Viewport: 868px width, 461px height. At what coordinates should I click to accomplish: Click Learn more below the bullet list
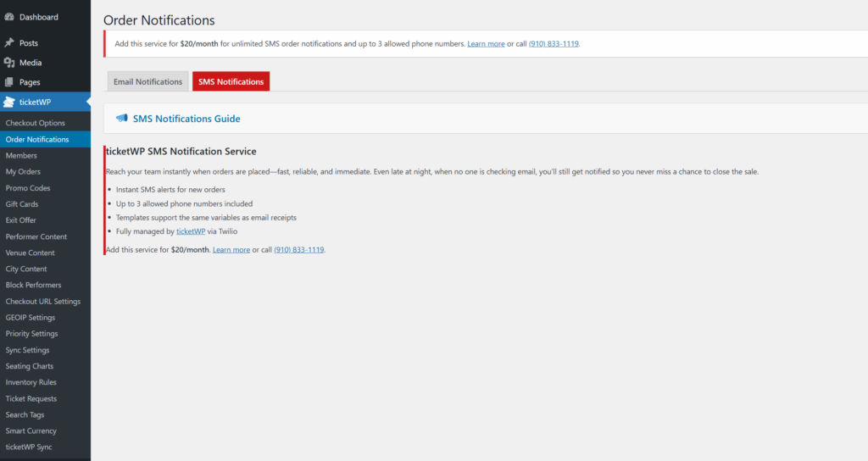(231, 250)
